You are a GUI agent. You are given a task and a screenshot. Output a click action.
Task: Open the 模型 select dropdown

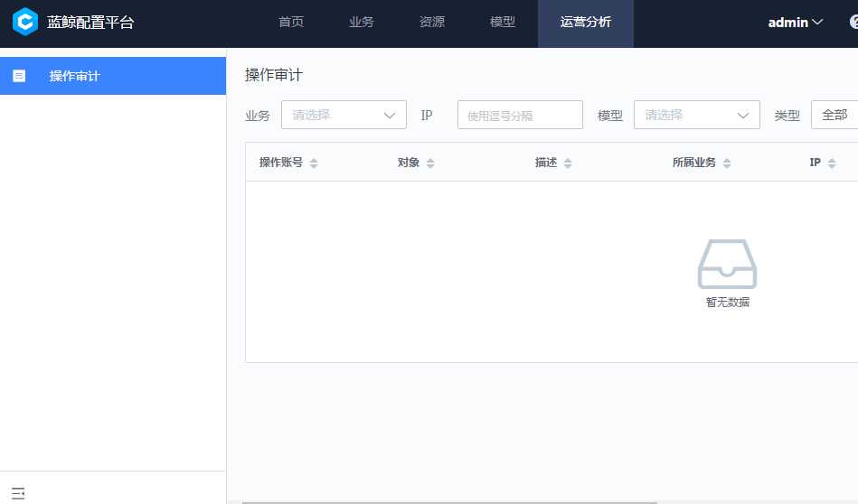pyautogui.click(x=696, y=115)
